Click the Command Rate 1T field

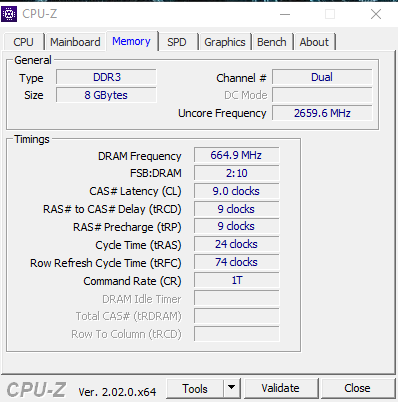pyautogui.click(x=236, y=280)
